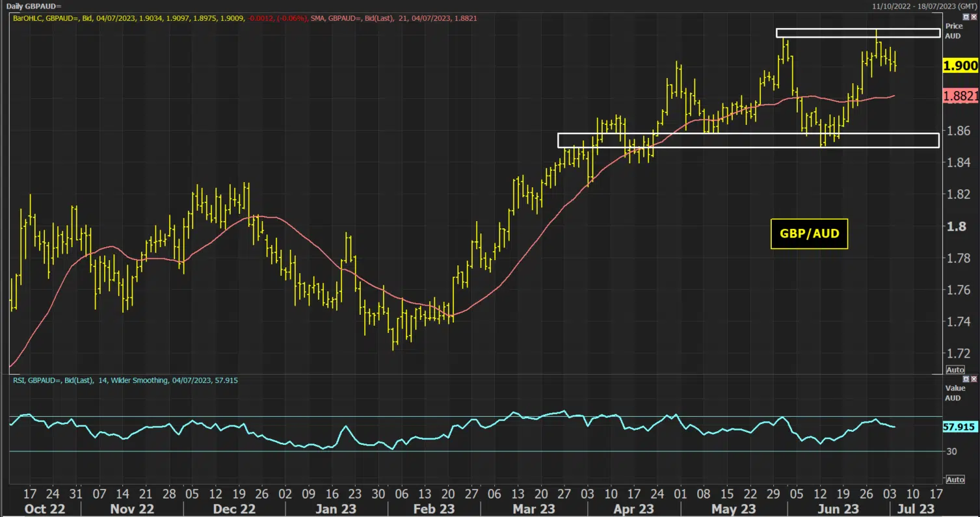Click the Value AUD label of RSI axis

[954, 393]
